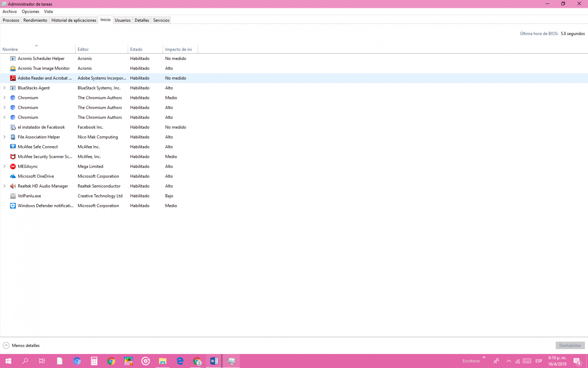
Task: Click the ESP input language indicator
Action: point(538,361)
